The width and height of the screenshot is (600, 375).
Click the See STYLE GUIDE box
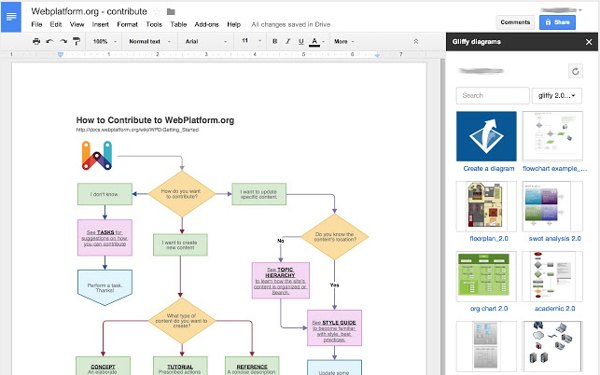pyautogui.click(x=334, y=328)
